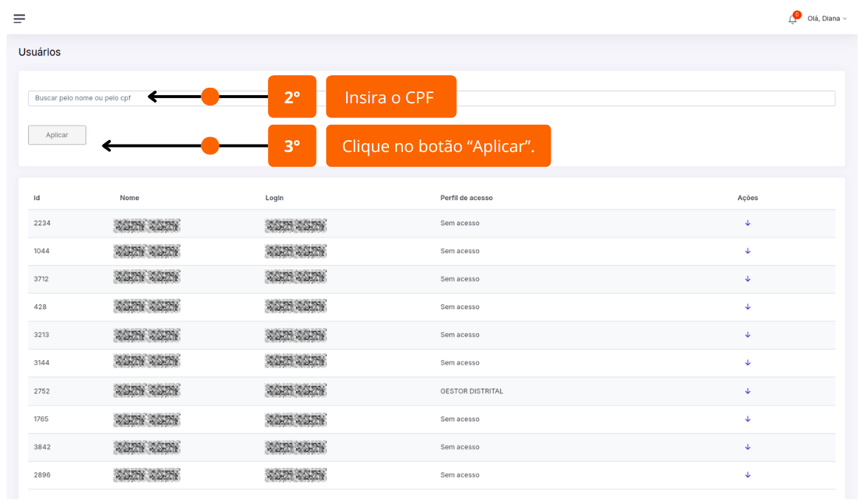The image size is (868, 504).
Task: Select the Perfil de acesso column header
Action: [x=466, y=198]
